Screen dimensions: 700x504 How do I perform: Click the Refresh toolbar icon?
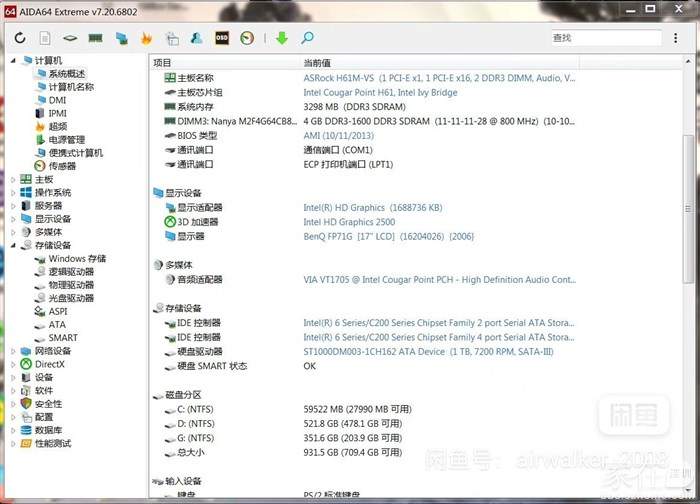click(20, 38)
